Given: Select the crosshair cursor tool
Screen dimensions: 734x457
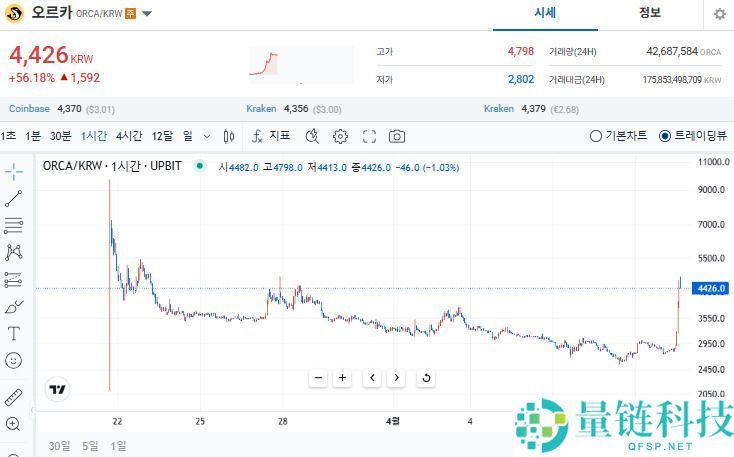Looking at the screenshot, I should 14,172.
